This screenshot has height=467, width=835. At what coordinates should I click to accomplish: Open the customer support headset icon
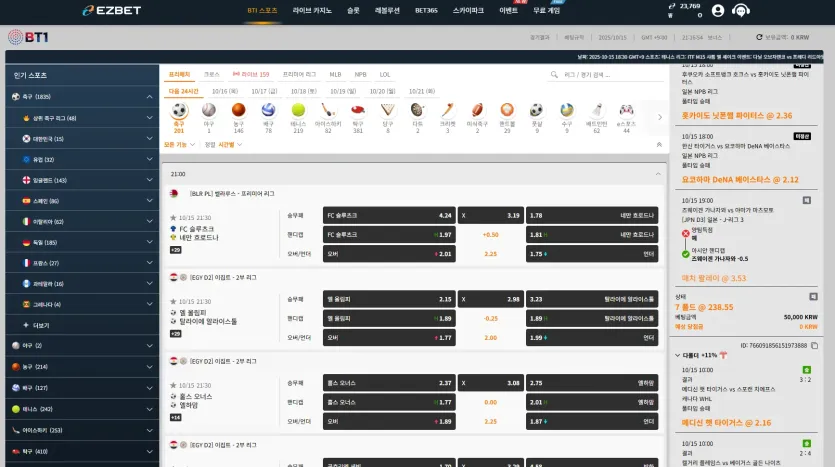pyautogui.click(x=741, y=11)
